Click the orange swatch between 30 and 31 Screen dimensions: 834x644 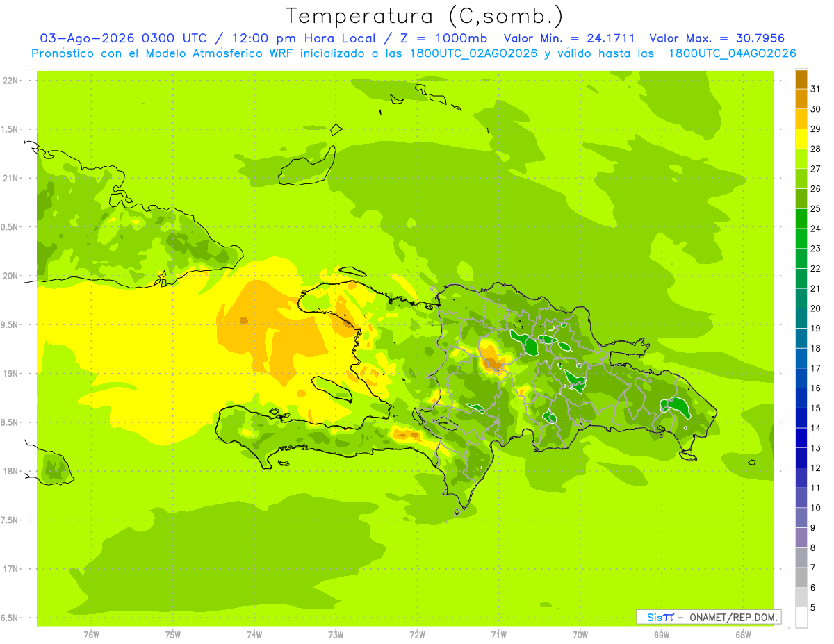click(x=801, y=99)
